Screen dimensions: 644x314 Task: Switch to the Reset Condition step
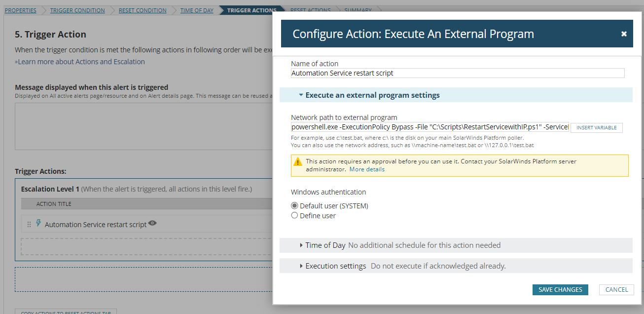click(143, 10)
